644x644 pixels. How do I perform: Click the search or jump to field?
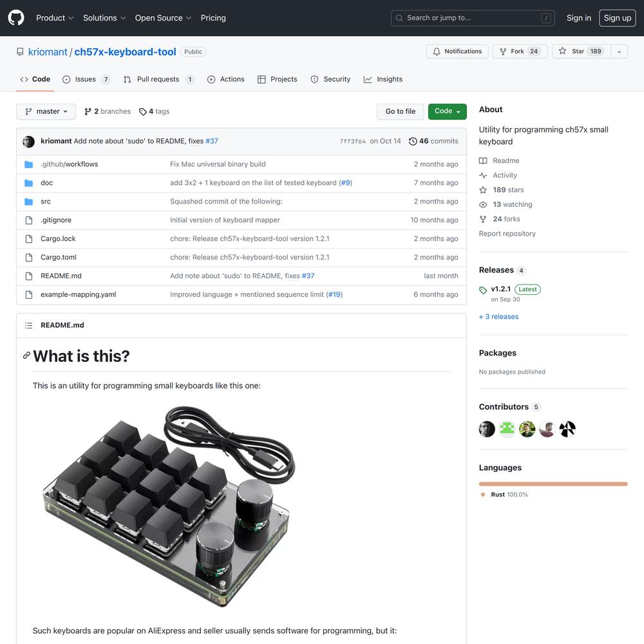point(473,18)
